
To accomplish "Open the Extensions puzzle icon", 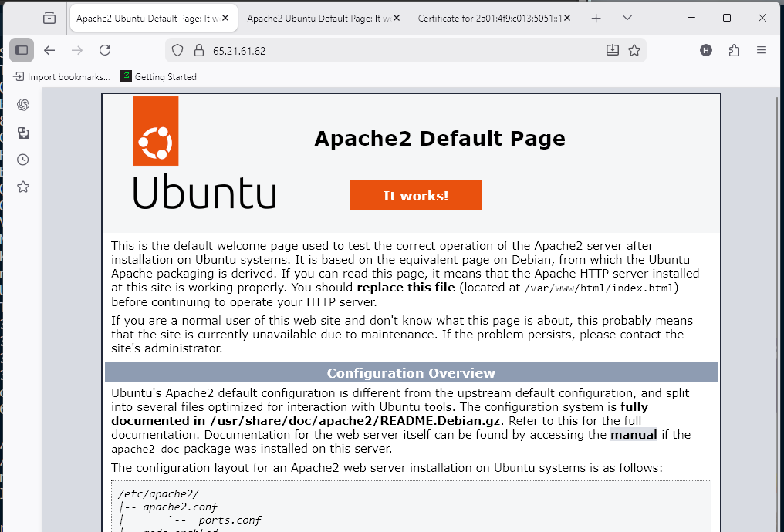I will click(x=734, y=50).
